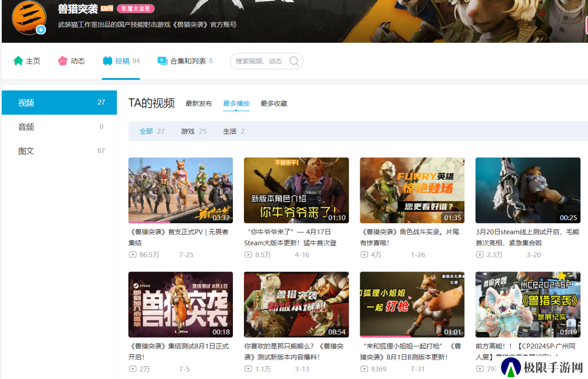
Task: Click the play count icon beside 9369
Action: (364, 369)
